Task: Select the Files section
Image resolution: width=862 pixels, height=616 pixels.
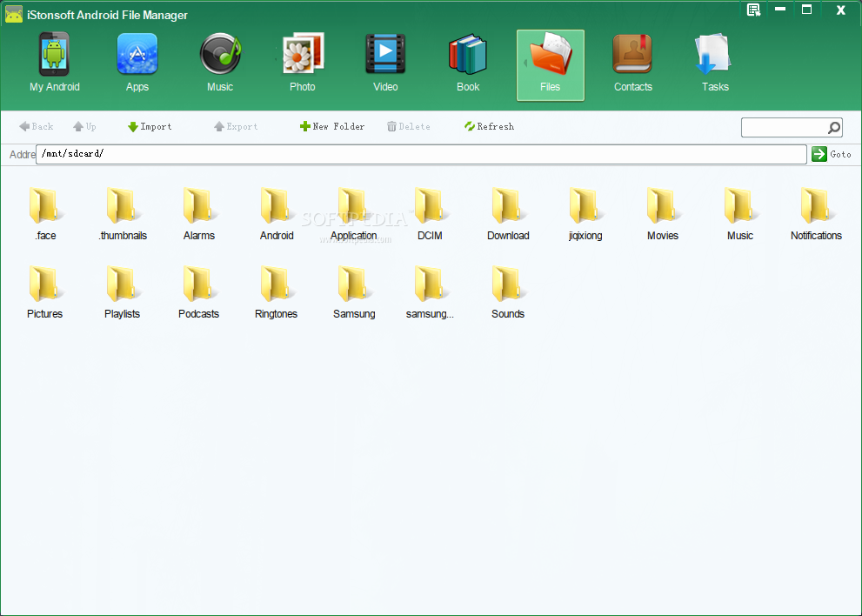Action: click(x=551, y=65)
